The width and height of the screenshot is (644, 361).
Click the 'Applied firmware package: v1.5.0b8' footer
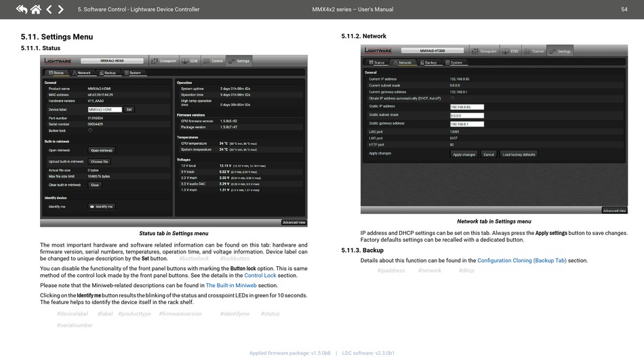tap(289, 353)
